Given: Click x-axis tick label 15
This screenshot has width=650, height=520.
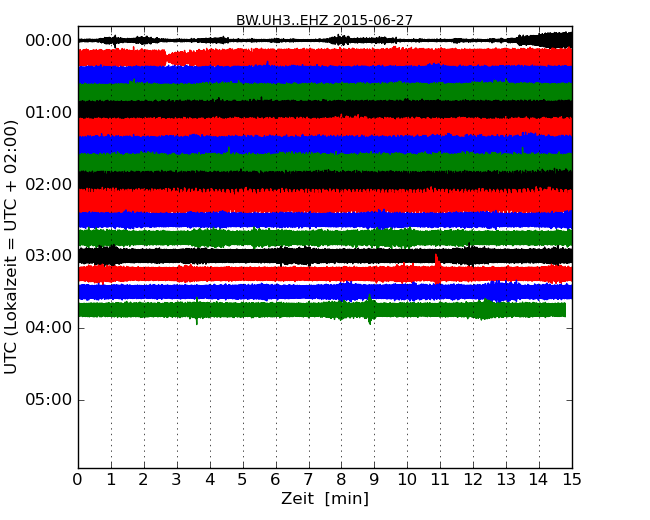Looking at the screenshot, I should click(x=572, y=480).
